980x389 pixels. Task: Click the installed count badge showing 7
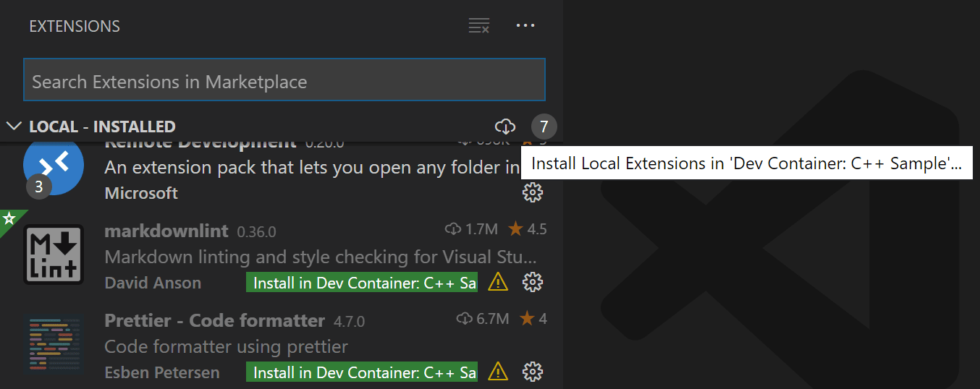tap(544, 127)
